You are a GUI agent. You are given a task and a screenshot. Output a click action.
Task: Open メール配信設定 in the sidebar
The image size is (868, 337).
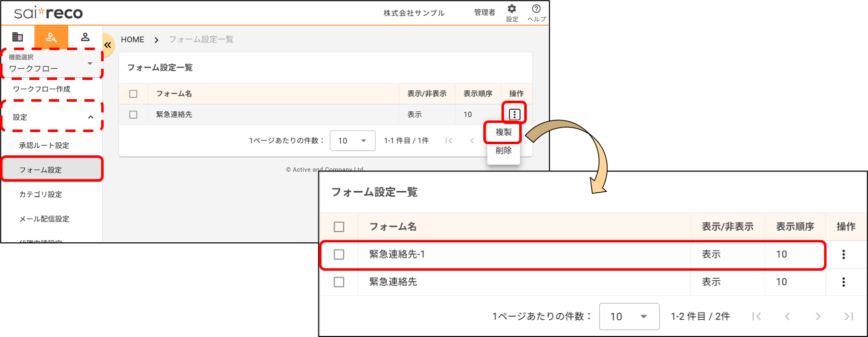coord(44,219)
